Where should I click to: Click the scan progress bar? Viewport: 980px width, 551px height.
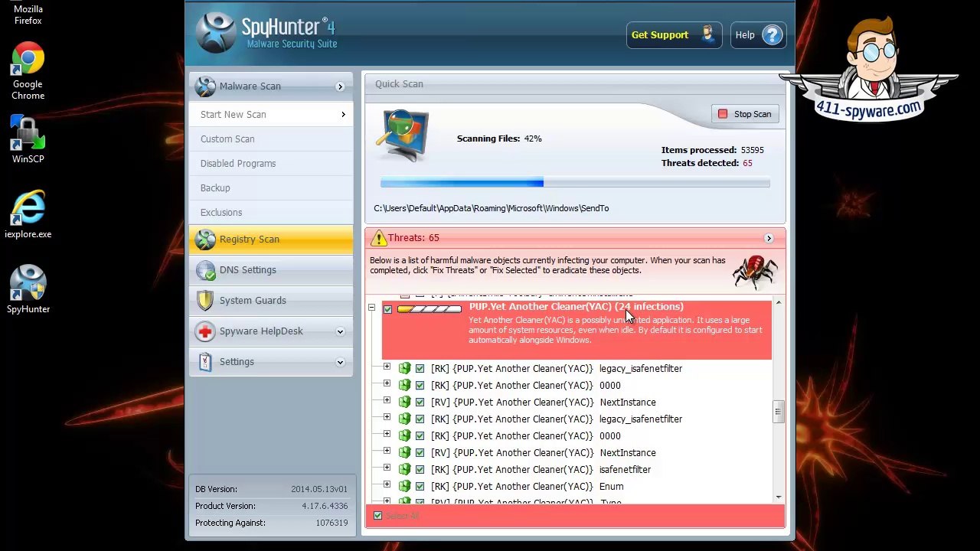(575, 183)
